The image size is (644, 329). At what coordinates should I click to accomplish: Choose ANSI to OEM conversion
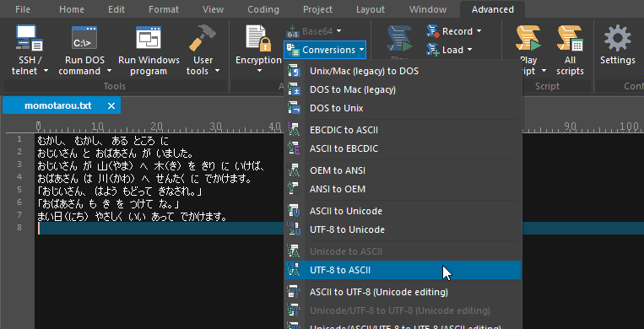403,189
